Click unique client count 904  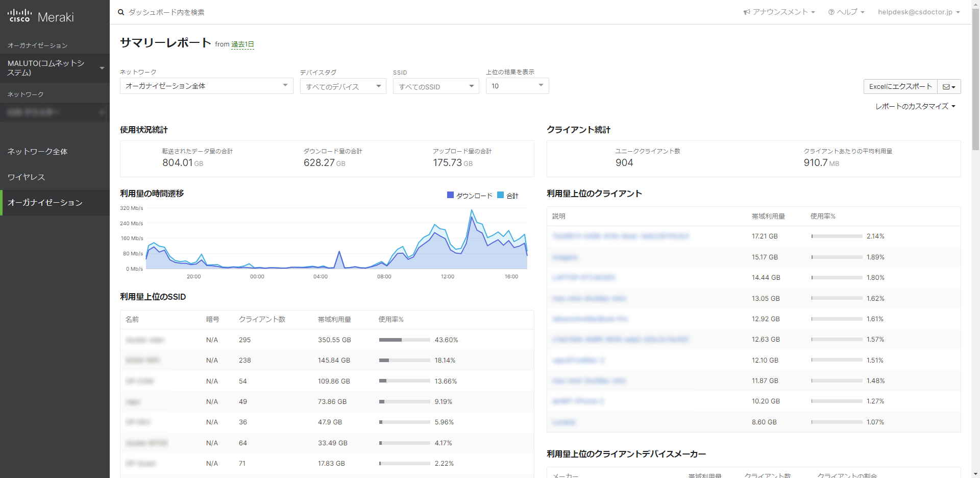point(624,163)
